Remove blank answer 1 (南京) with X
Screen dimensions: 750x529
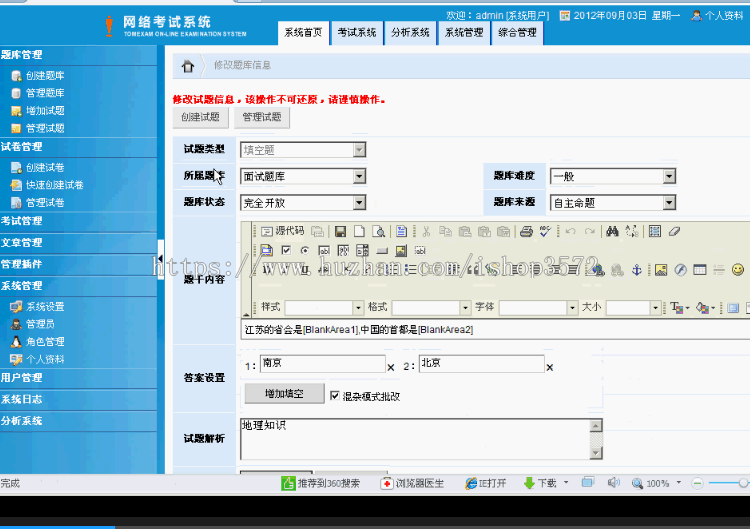[x=391, y=367]
